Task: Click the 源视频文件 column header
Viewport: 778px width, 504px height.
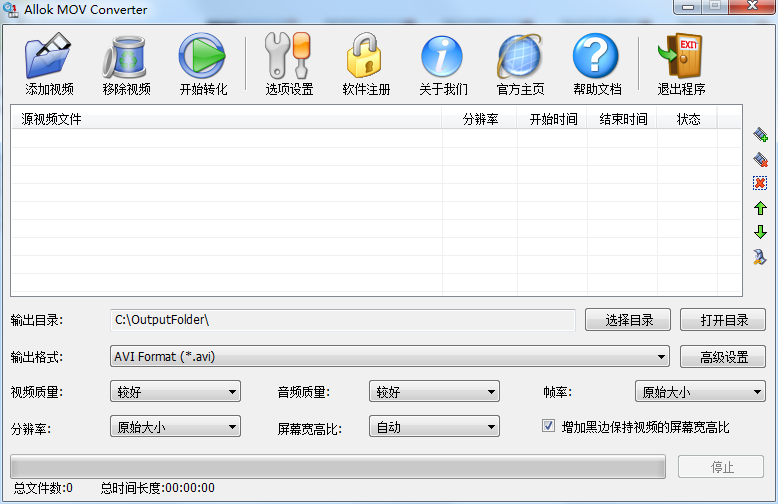Action: pyautogui.click(x=226, y=119)
